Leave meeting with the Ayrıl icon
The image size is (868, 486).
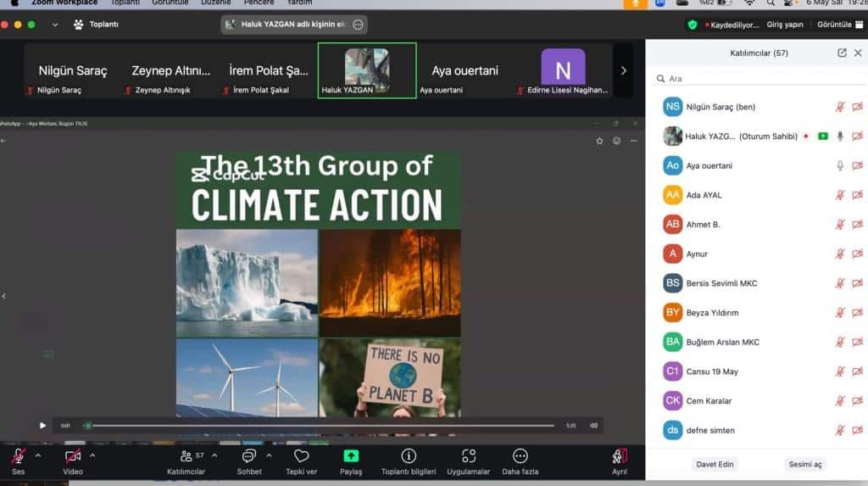click(x=620, y=456)
